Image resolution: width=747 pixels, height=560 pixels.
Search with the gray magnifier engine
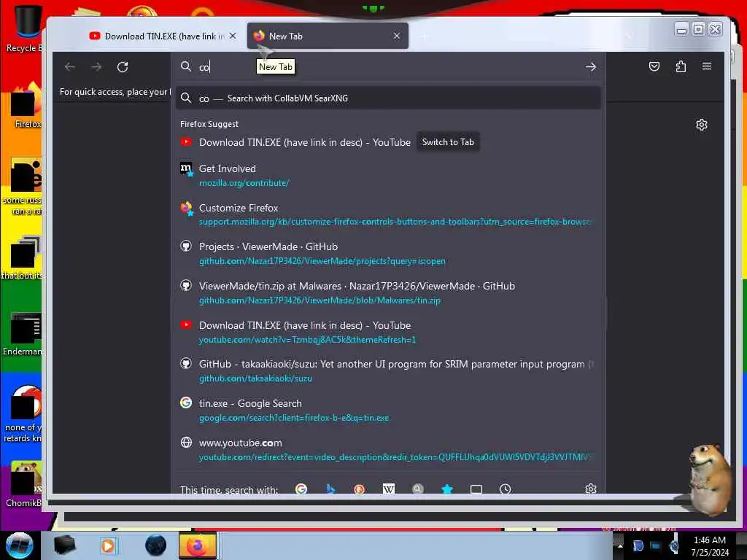tap(418, 489)
